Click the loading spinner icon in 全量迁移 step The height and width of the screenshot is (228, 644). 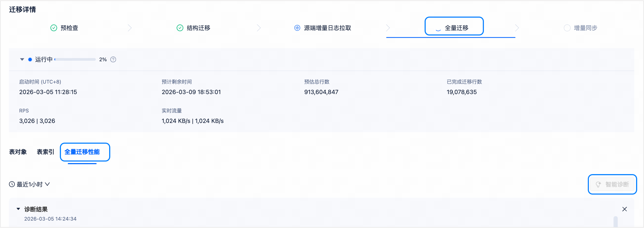point(438,28)
